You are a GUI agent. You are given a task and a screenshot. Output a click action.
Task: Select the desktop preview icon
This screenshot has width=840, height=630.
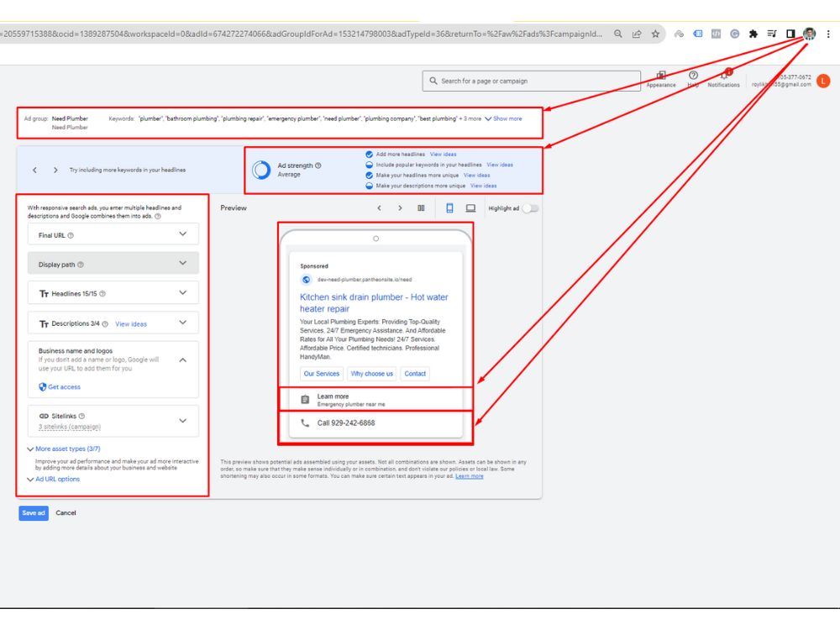tap(470, 207)
